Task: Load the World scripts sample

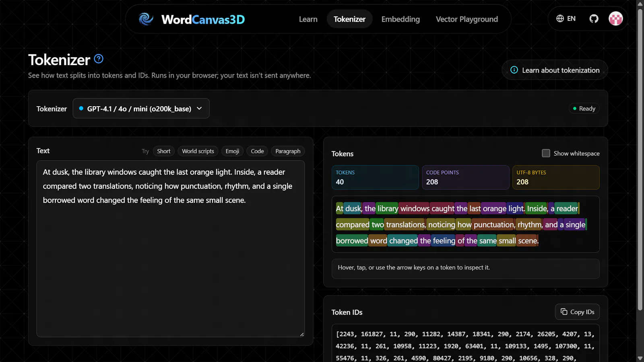Action: click(198, 151)
